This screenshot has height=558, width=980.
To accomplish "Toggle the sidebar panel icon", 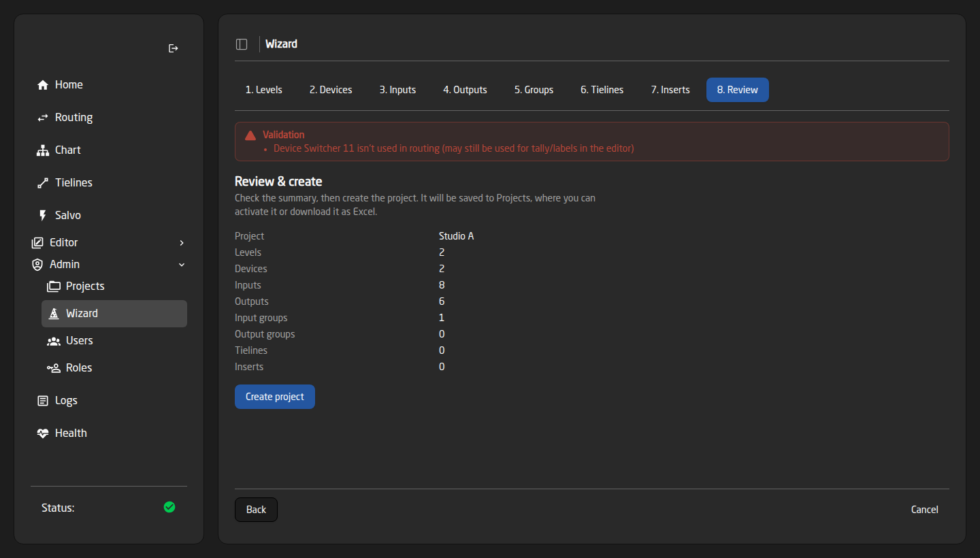I will click(x=242, y=44).
